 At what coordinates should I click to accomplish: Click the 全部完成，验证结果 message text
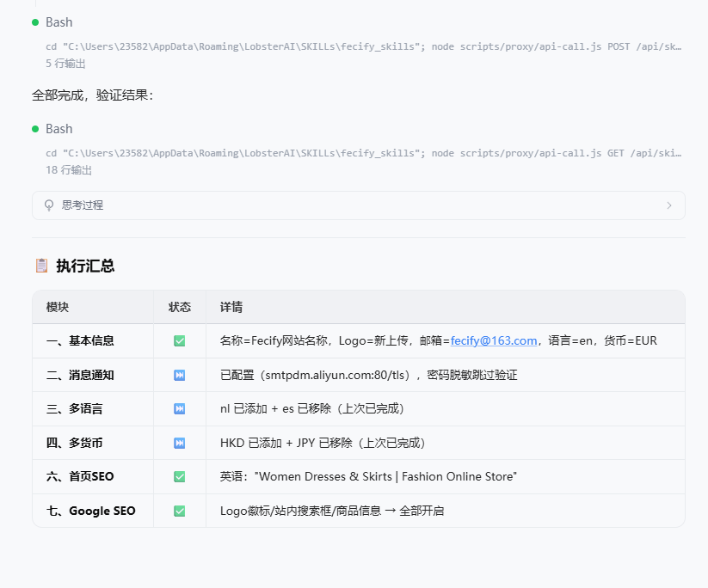tap(93, 95)
